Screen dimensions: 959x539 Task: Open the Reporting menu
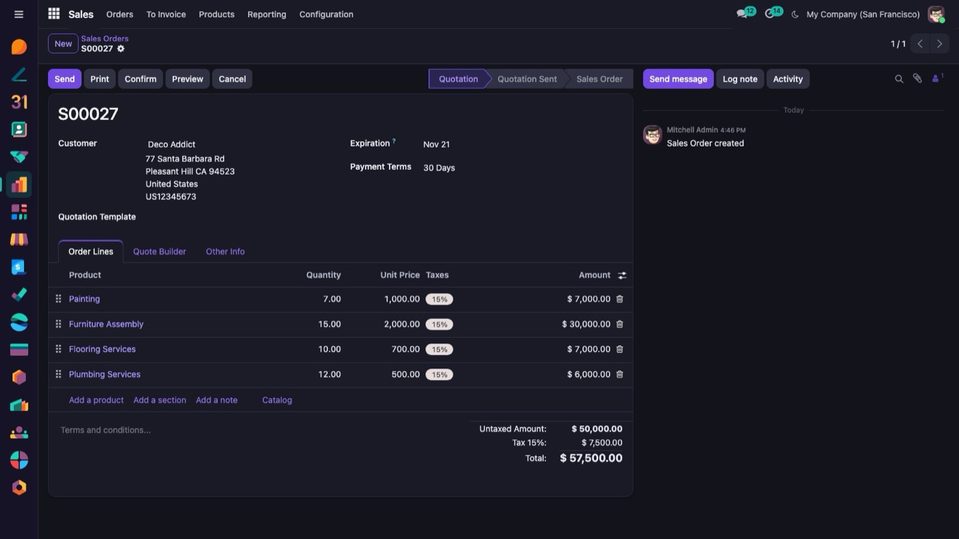pos(267,14)
